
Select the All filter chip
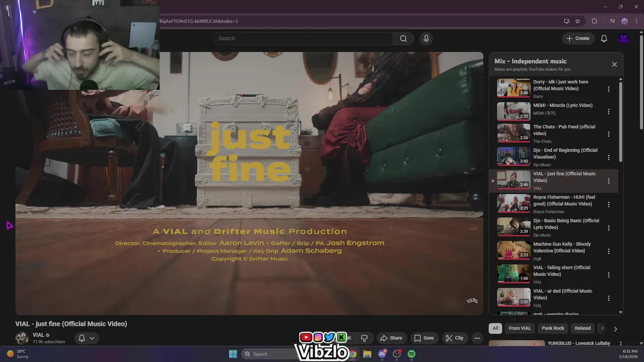tap(495, 328)
